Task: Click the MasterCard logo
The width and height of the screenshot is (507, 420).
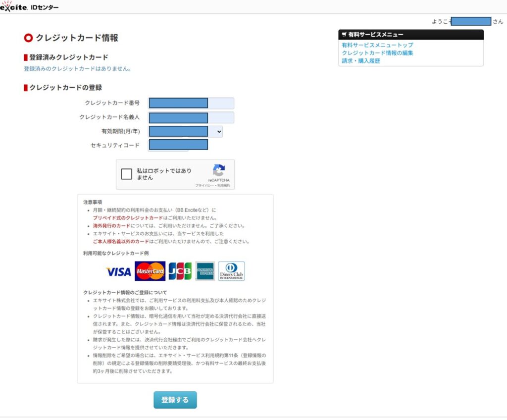Action: pyautogui.click(x=150, y=271)
